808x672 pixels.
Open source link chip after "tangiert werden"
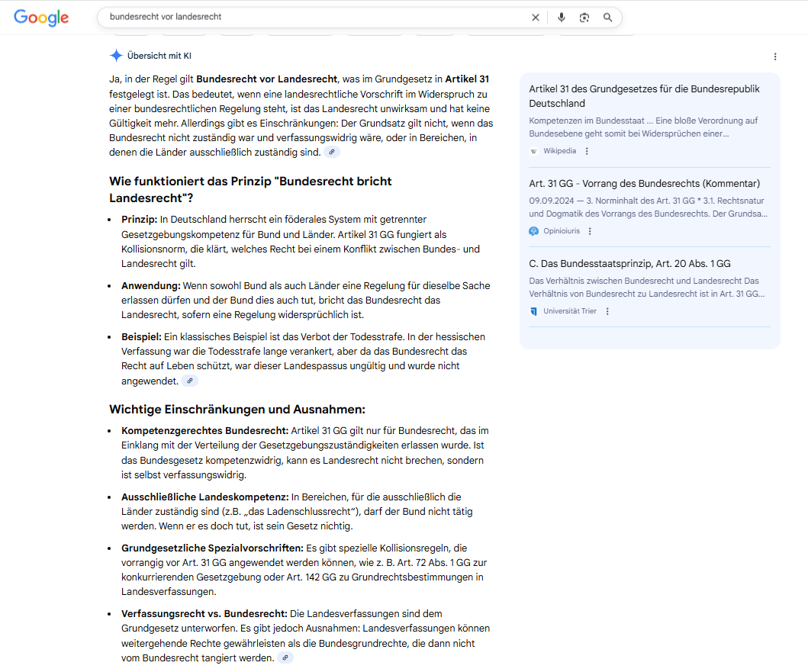coord(285,658)
